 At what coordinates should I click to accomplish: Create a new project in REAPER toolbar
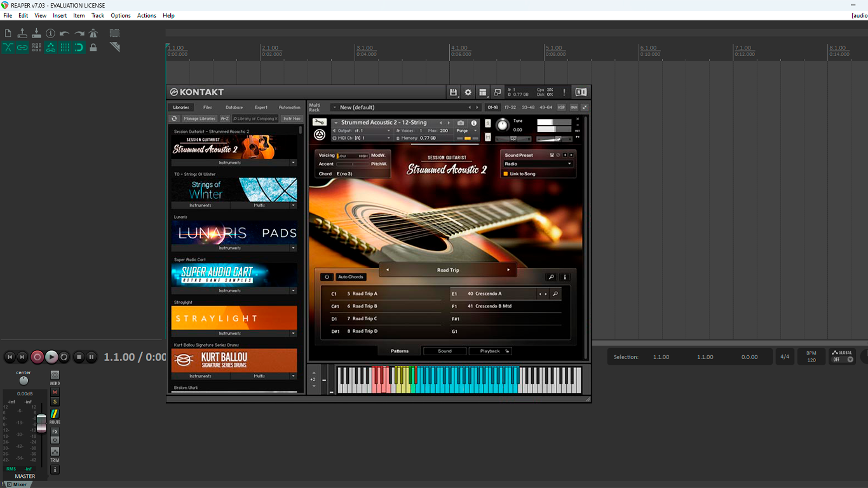click(x=8, y=33)
